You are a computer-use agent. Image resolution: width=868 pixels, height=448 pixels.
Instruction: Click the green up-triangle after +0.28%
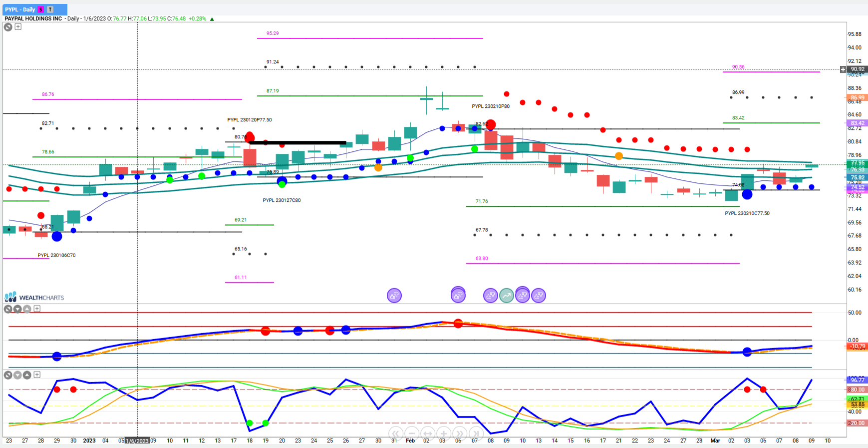click(x=212, y=19)
